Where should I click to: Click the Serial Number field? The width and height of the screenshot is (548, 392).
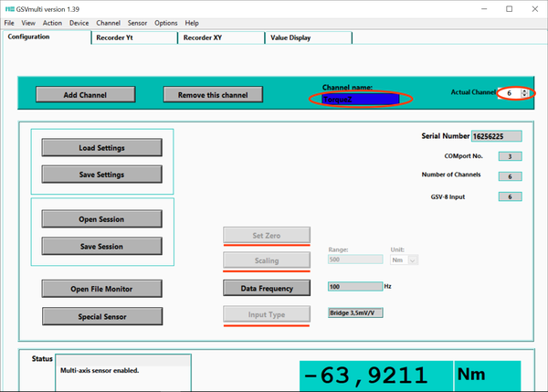click(496, 136)
